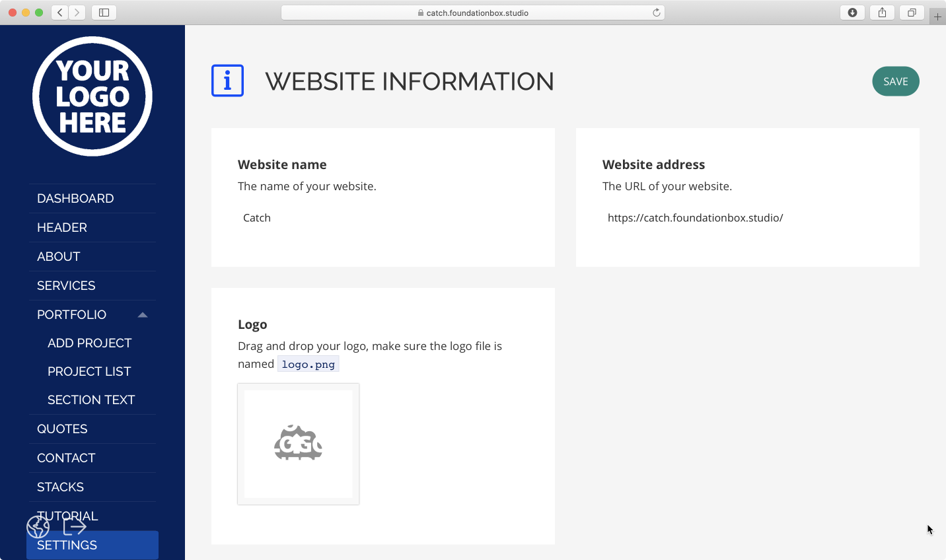This screenshot has width=946, height=560.
Task: Click the page reload icon
Action: (x=656, y=13)
